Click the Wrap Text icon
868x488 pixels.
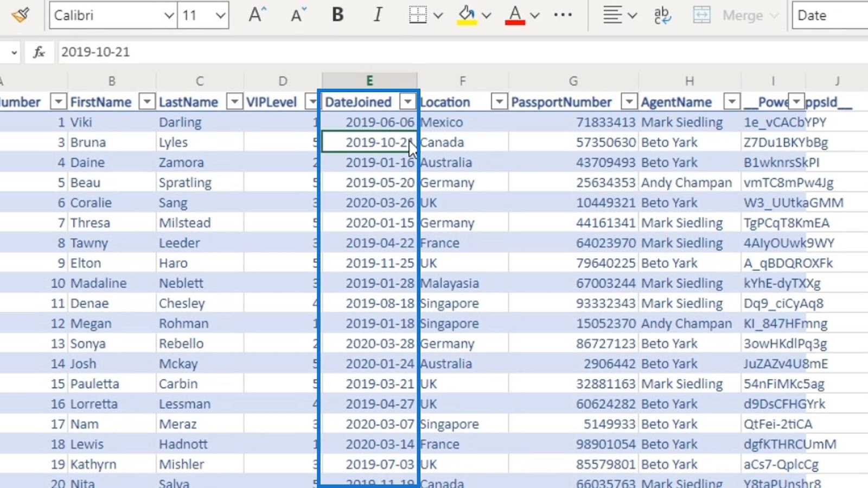[662, 15]
